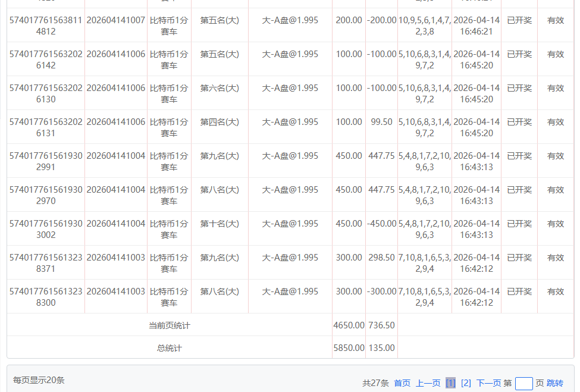Select the -450.00 loss value

(x=381, y=224)
